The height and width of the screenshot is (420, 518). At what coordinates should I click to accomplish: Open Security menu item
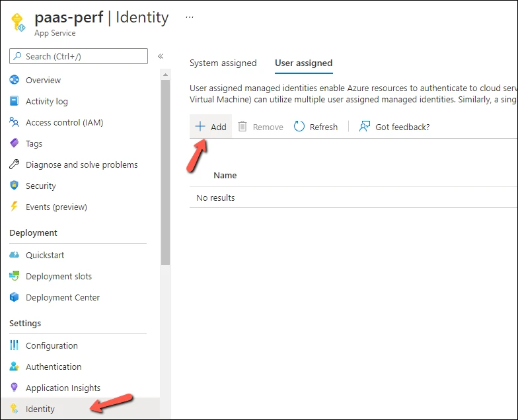[41, 186]
